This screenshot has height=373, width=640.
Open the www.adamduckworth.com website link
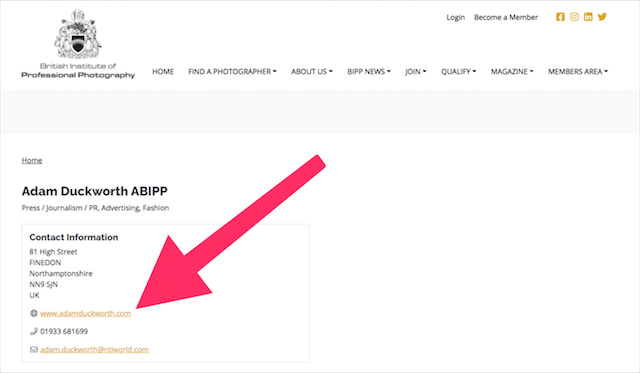86,313
